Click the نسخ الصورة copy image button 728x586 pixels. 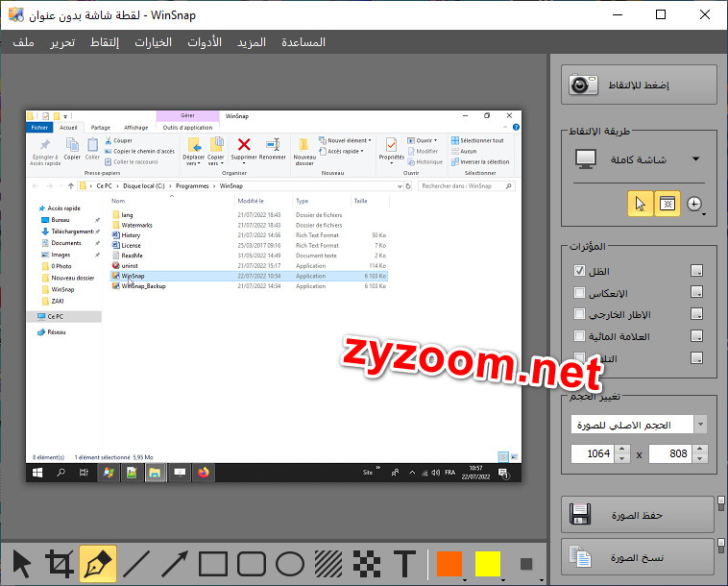637,557
